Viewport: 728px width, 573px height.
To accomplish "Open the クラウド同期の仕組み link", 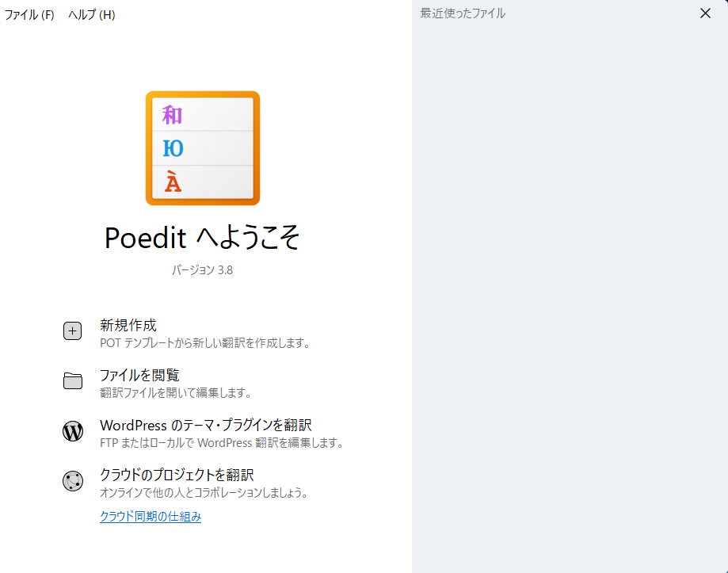I will [151, 517].
